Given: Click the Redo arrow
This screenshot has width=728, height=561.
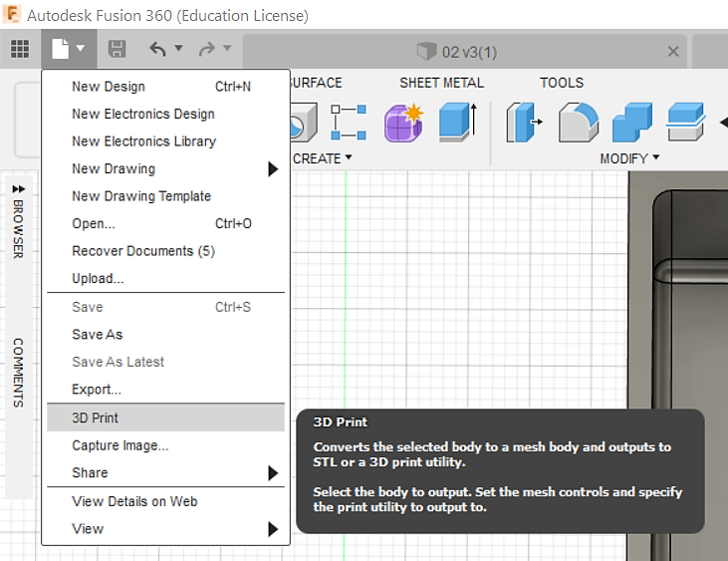Looking at the screenshot, I should pyautogui.click(x=206, y=48).
